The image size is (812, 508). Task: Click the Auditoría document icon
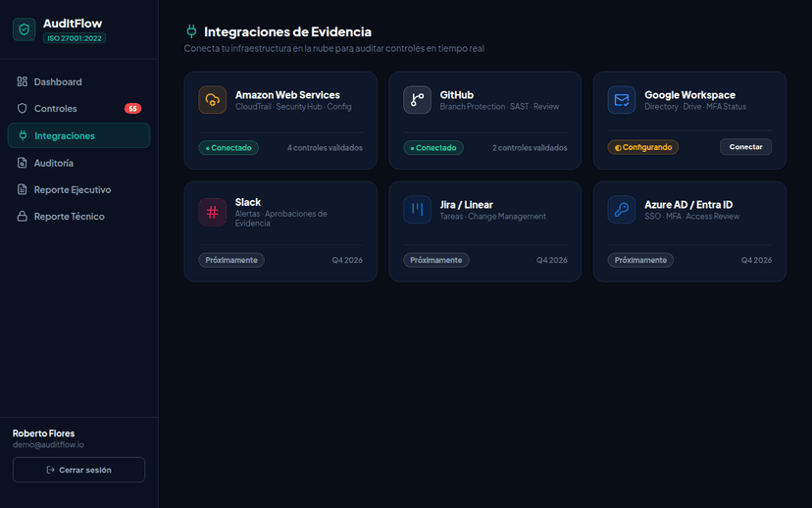click(22, 163)
